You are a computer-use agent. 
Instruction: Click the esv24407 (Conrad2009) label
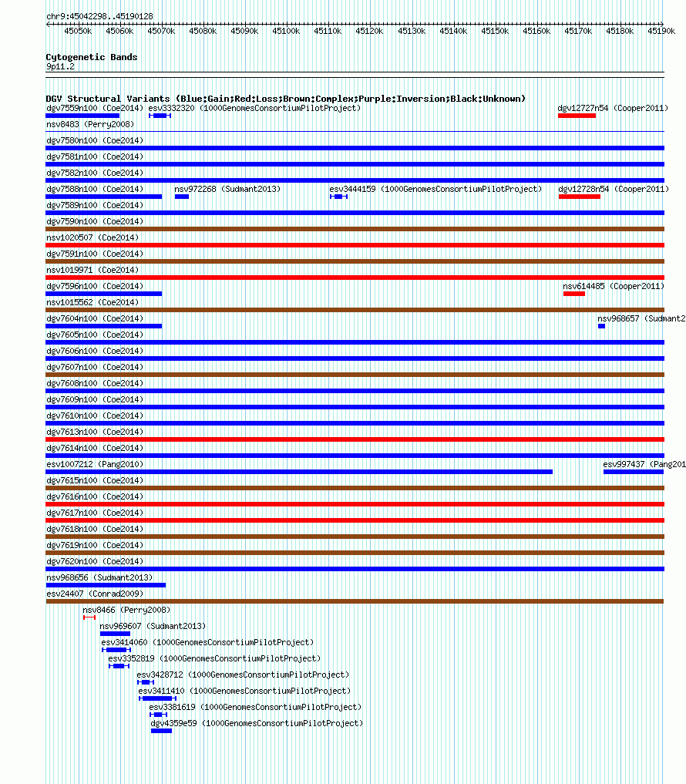(95, 594)
